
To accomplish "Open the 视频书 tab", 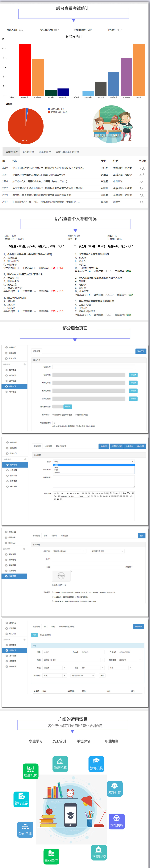I will [x=54, y=535].
